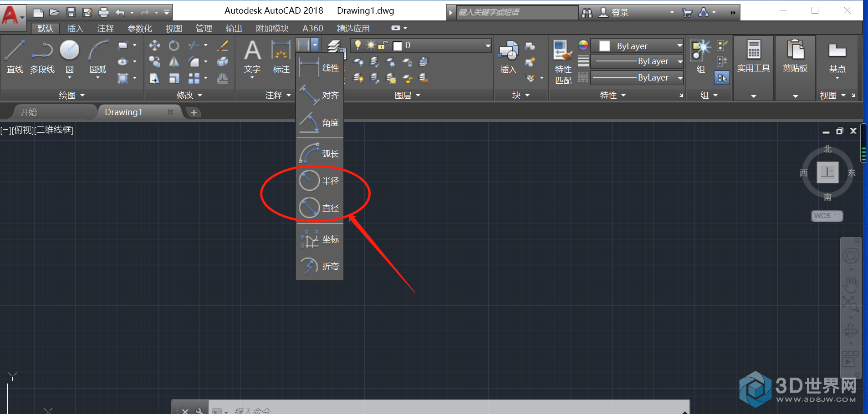Viewport: 868px width, 414px height.
Task: Expand the 图层 panel
Action: (x=408, y=95)
